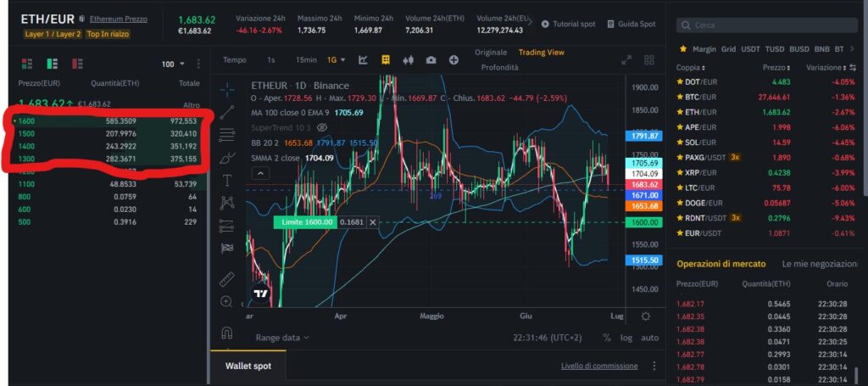Take a chart snapshot with camera icon
This screenshot has height=386, width=868.
[431, 60]
